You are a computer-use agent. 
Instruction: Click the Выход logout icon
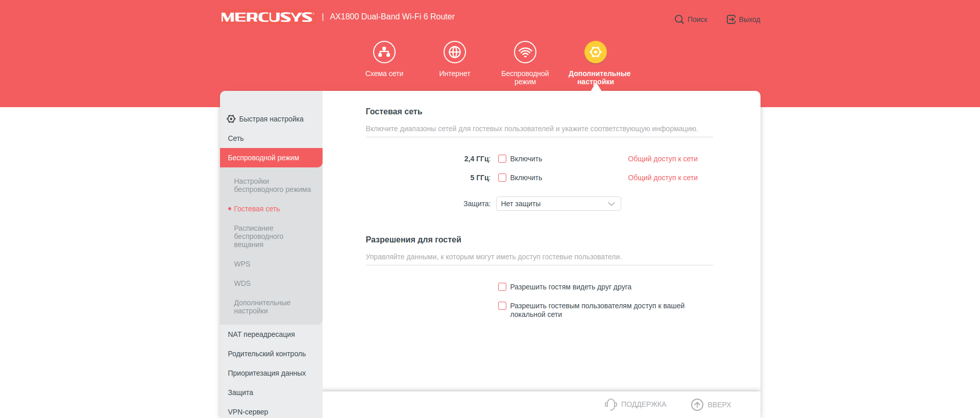click(x=731, y=19)
